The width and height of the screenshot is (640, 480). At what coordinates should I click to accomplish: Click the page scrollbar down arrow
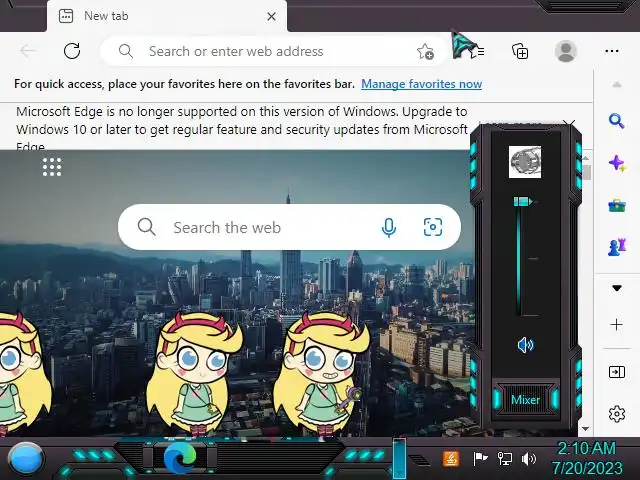click(586, 429)
